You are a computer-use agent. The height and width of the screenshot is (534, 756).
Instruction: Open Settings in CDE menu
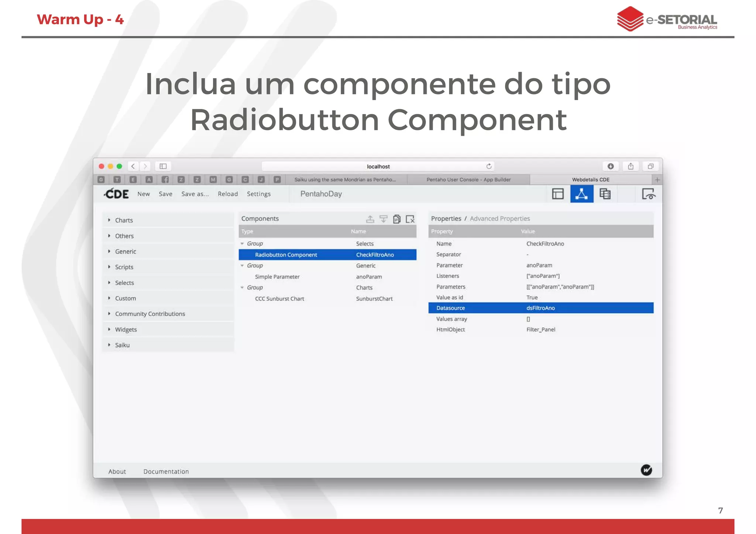[x=259, y=194]
